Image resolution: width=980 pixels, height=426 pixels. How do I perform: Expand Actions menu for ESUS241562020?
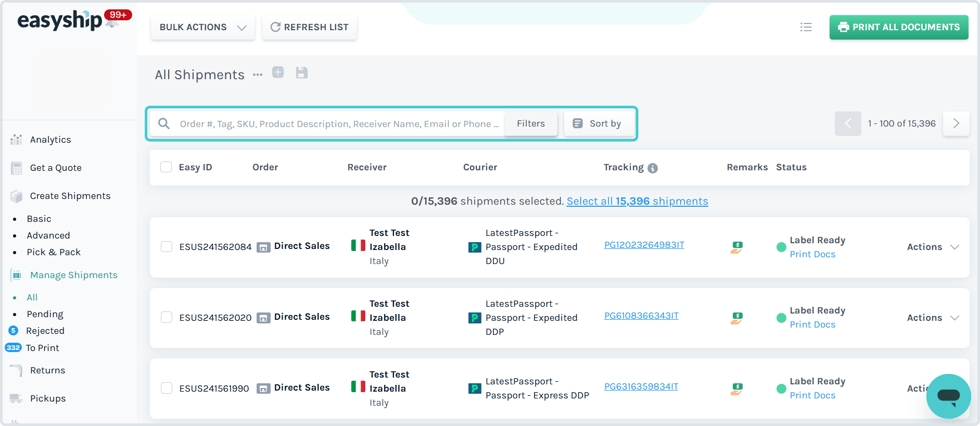[x=933, y=318]
